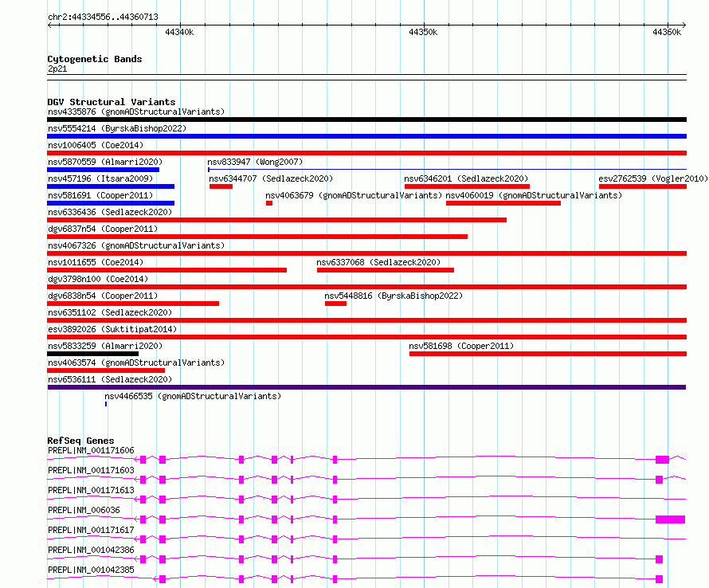Image resolution: width=709 pixels, height=588 pixels.
Task: Open nsv1011655 (Coe2014) label
Action: pos(96,262)
